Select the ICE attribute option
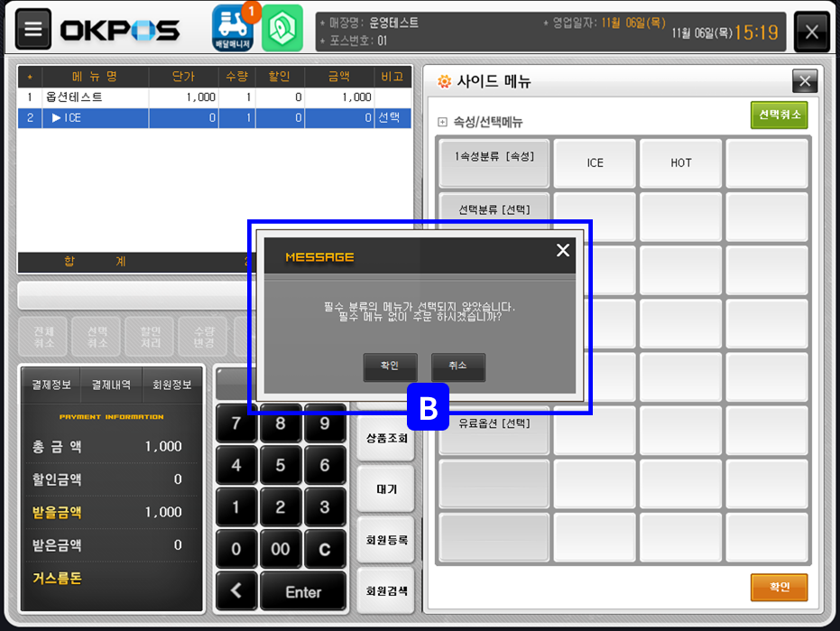 click(595, 163)
